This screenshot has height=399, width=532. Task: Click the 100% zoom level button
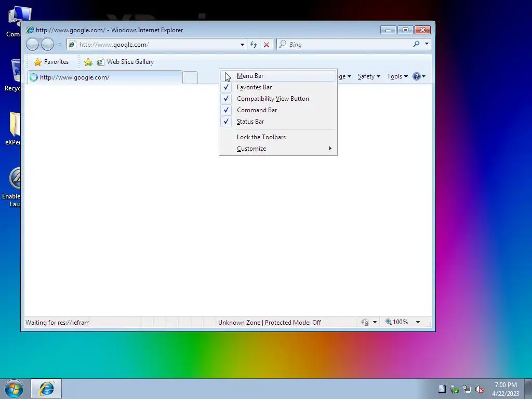[x=396, y=322]
